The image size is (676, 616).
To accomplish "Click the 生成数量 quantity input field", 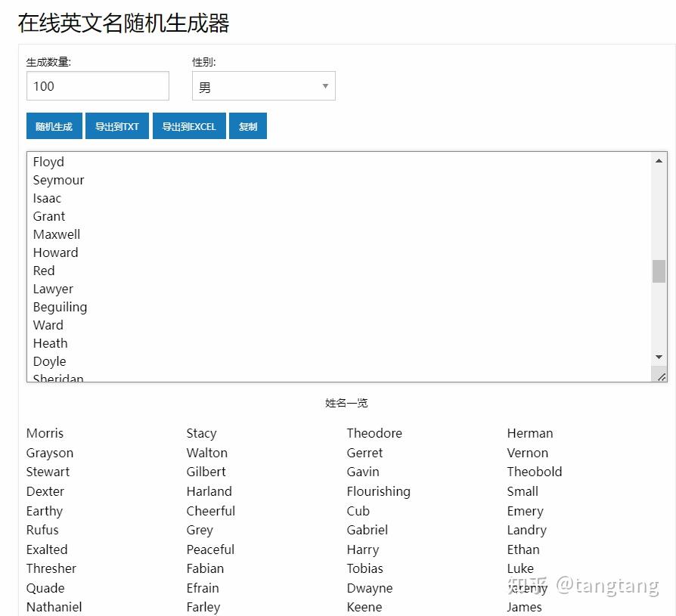I will point(97,85).
